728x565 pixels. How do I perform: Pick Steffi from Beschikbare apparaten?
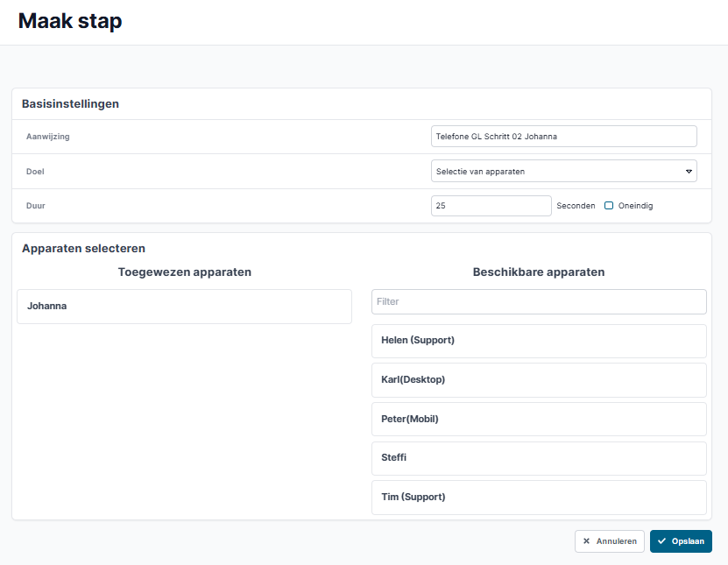pos(539,458)
